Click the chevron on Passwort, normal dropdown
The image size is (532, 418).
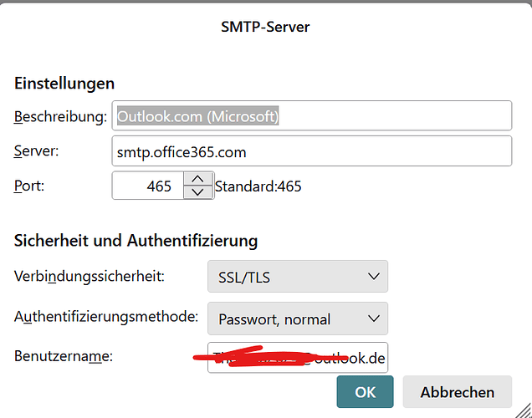(x=374, y=319)
